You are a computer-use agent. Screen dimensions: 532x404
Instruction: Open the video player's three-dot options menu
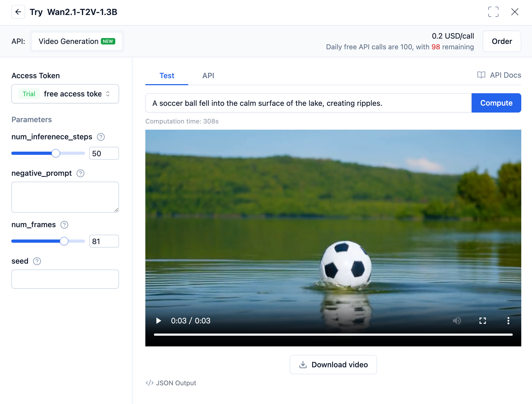pos(508,321)
